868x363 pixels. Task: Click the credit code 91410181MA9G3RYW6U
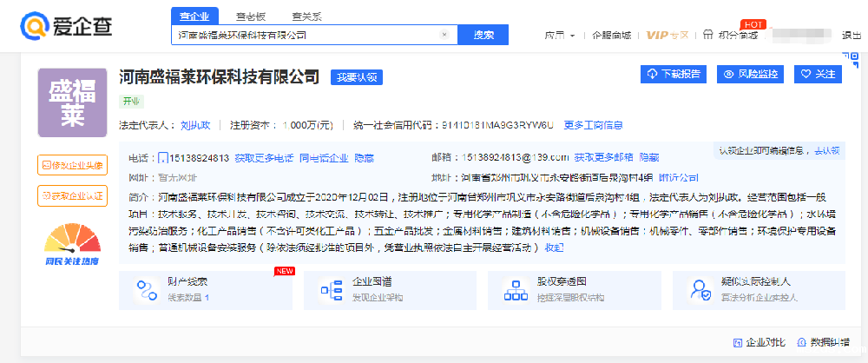(x=497, y=125)
